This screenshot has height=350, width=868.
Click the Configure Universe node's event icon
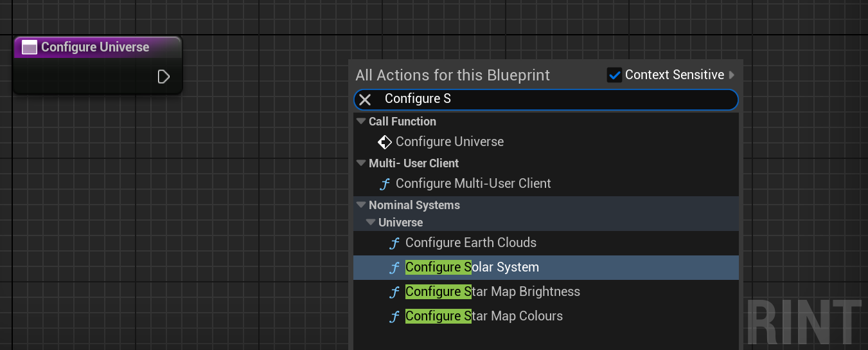[30, 47]
